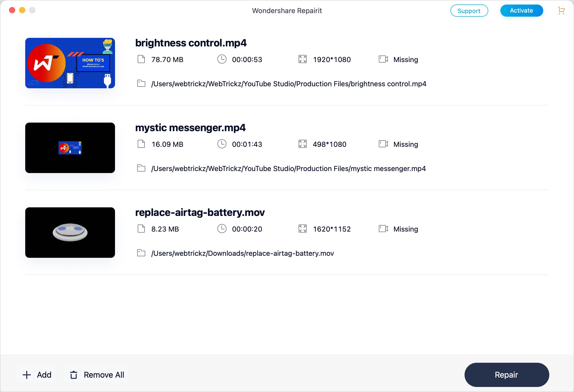Click the Missing label for mystic messenger.mp4
The image size is (574, 392).
click(x=406, y=144)
